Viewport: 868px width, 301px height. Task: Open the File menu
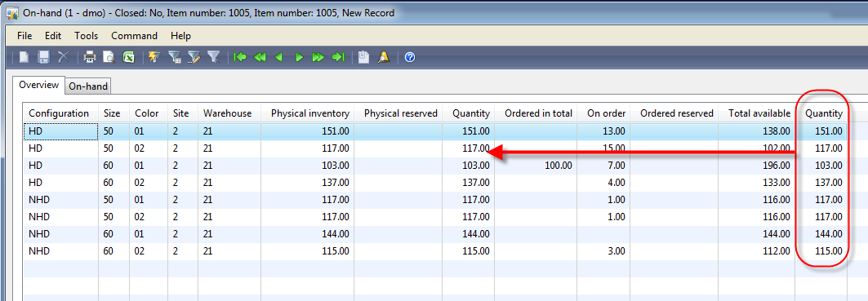25,36
